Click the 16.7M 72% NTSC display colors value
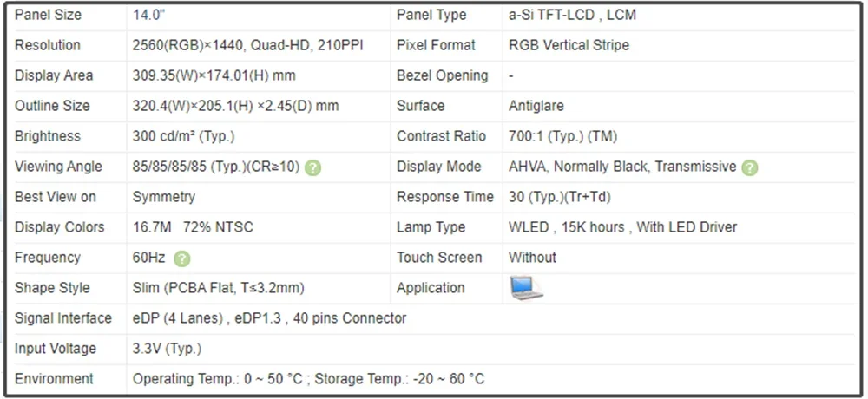The width and height of the screenshot is (868, 399). pos(192,227)
